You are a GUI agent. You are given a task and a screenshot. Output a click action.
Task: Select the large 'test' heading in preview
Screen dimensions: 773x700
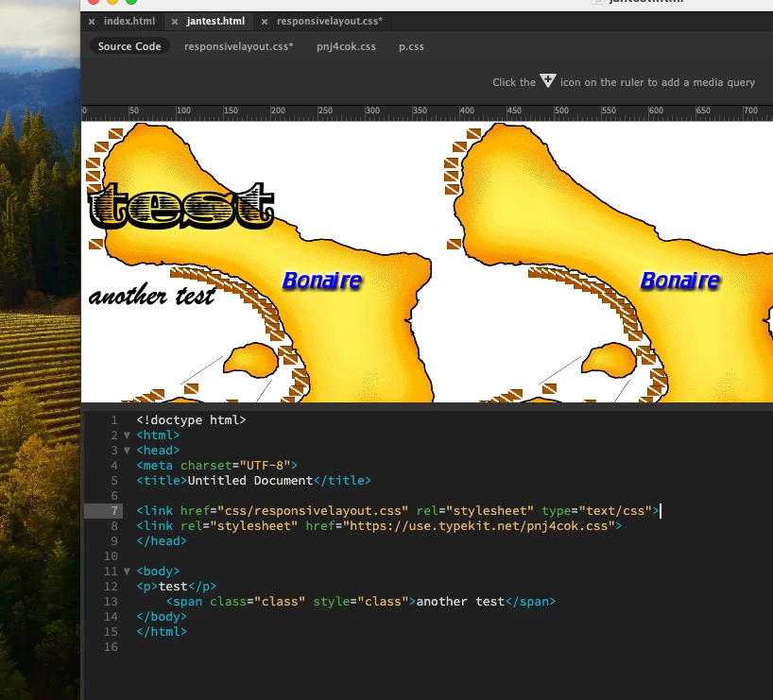(x=180, y=206)
